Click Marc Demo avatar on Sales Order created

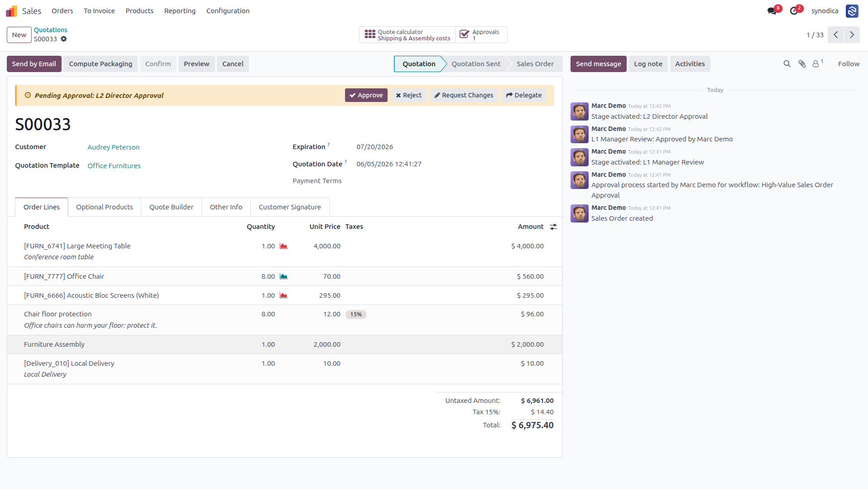click(x=580, y=213)
